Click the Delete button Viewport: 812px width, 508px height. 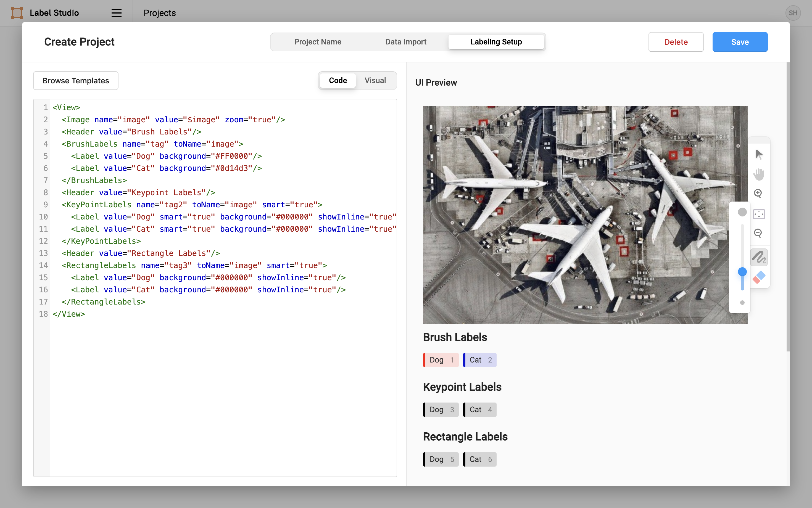(x=676, y=42)
